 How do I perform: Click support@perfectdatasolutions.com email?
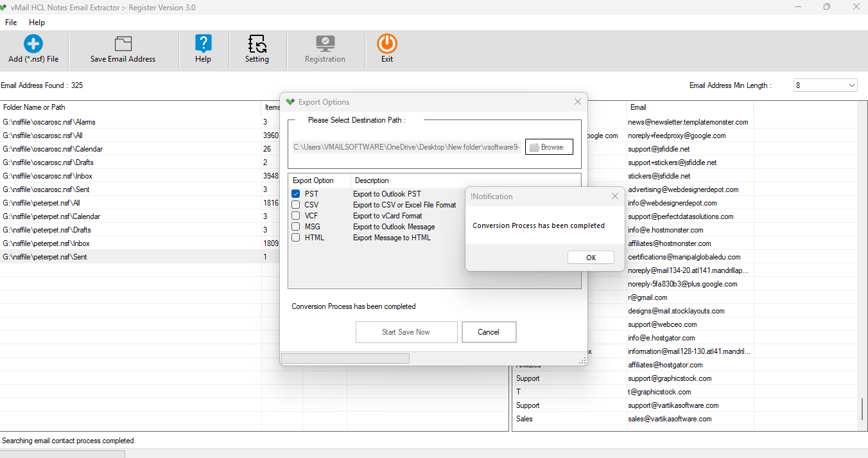click(681, 216)
